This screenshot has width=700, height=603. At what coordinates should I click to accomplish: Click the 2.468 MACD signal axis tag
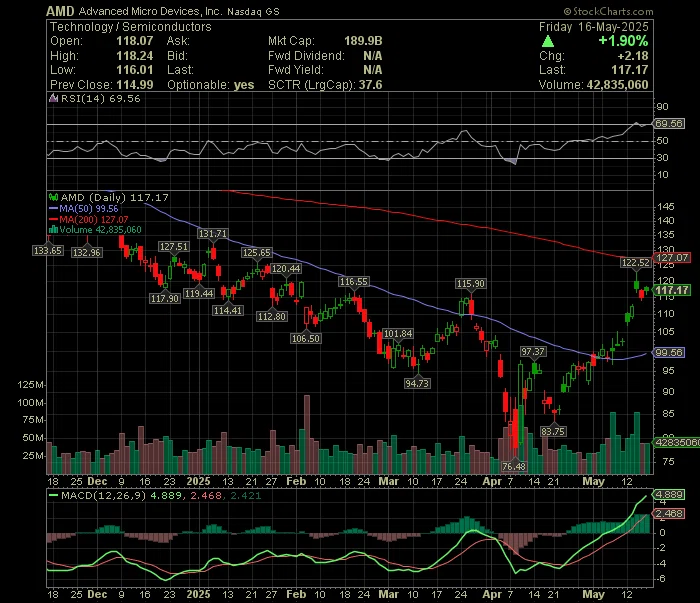668,514
